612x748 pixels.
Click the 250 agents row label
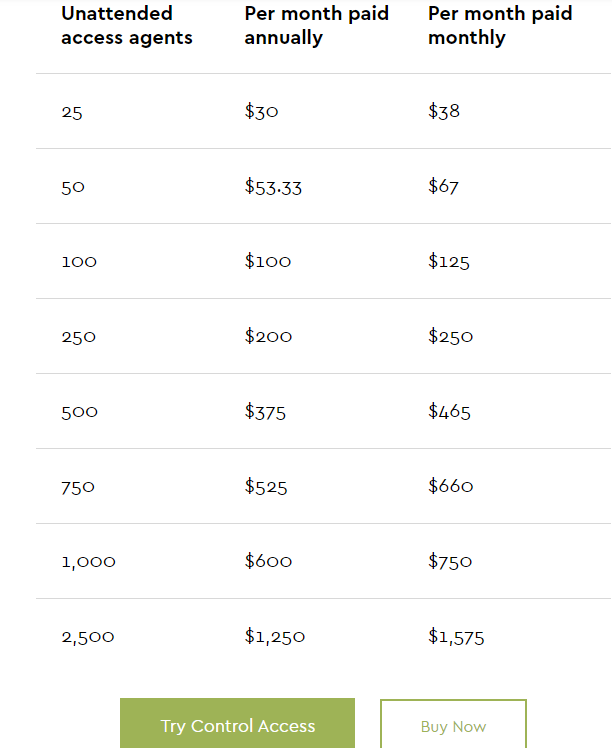coord(78,337)
